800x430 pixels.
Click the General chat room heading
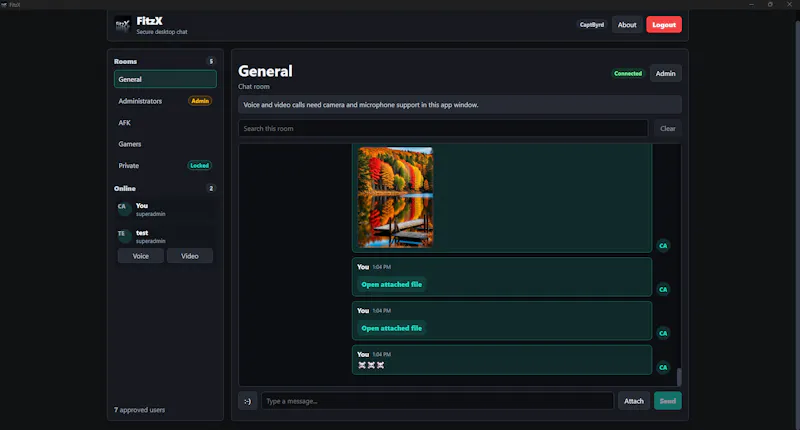point(265,71)
